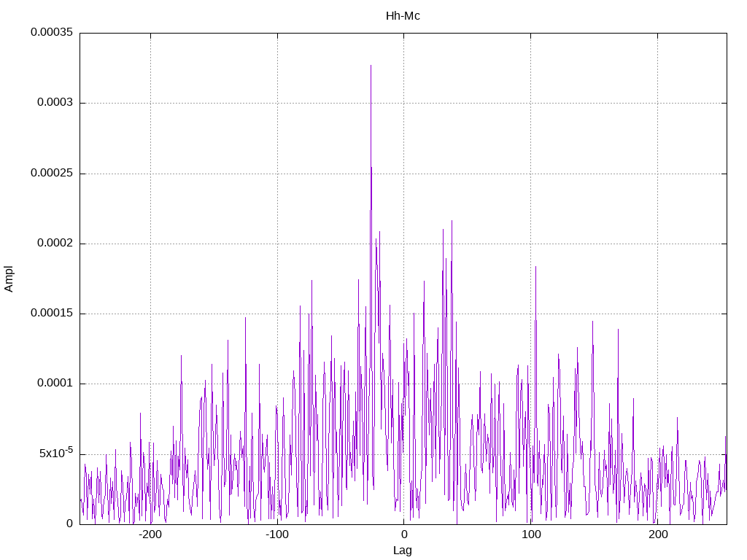Click y-axis tick label 0.00025
Image resolution: width=747 pixels, height=560 pixels.
pyautogui.click(x=52, y=173)
